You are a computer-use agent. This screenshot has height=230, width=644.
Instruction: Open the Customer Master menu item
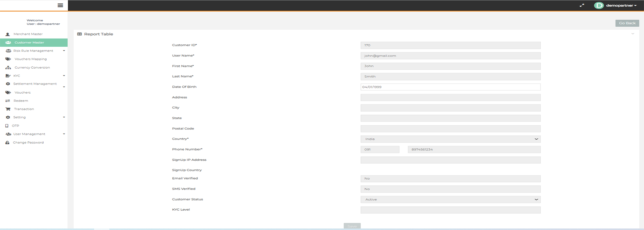(x=29, y=43)
